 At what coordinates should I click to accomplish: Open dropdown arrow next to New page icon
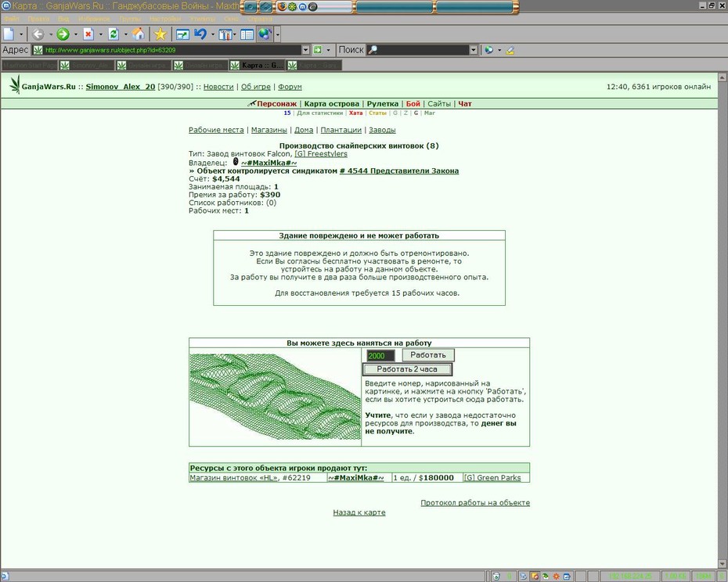(21, 34)
